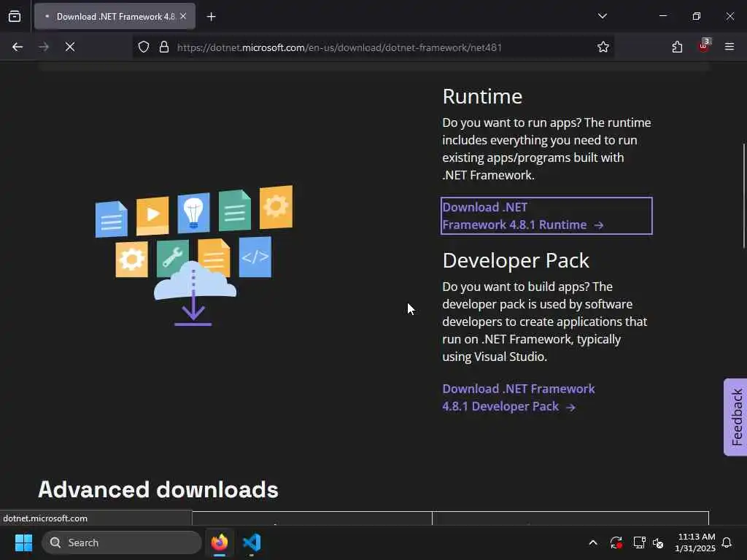The height and width of the screenshot is (560, 747).
Task: Close the Download .NET Framework tab
Action: [183, 16]
